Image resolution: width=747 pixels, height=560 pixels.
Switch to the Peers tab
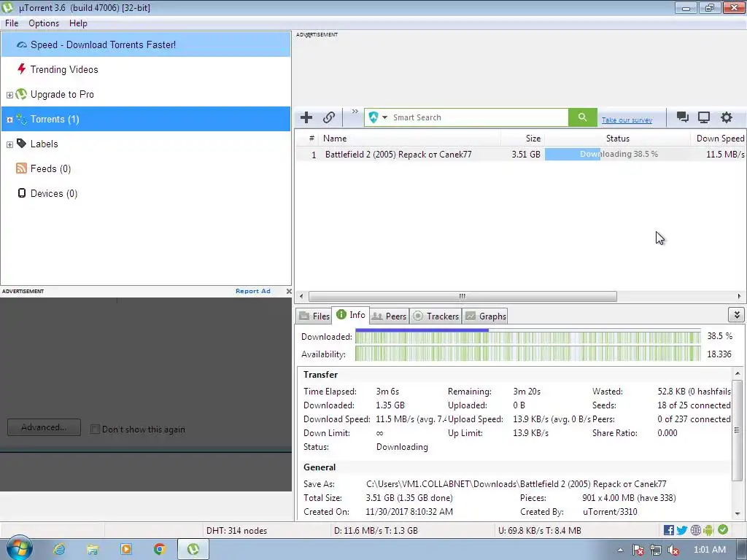[x=389, y=316]
